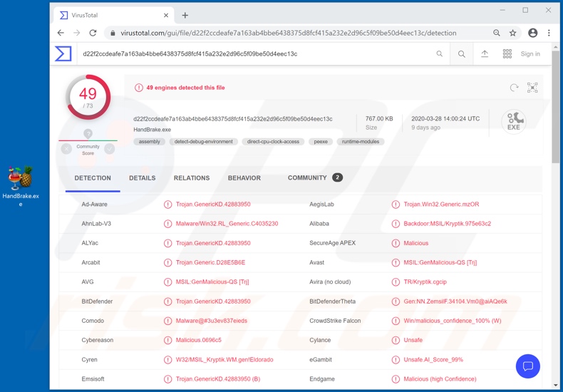This screenshot has height=392, width=563.
Task: Switch to the DETAILS tab
Action: point(143,178)
